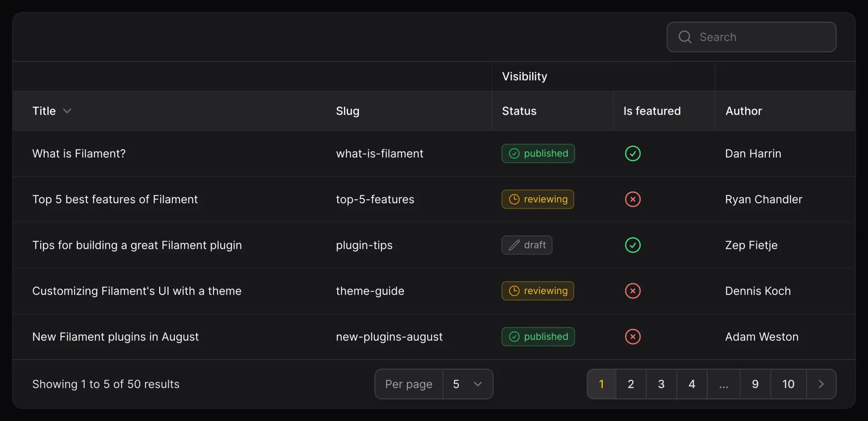The height and width of the screenshot is (421, 868).
Task: Click author "Adam Weston"
Action: [762, 337]
